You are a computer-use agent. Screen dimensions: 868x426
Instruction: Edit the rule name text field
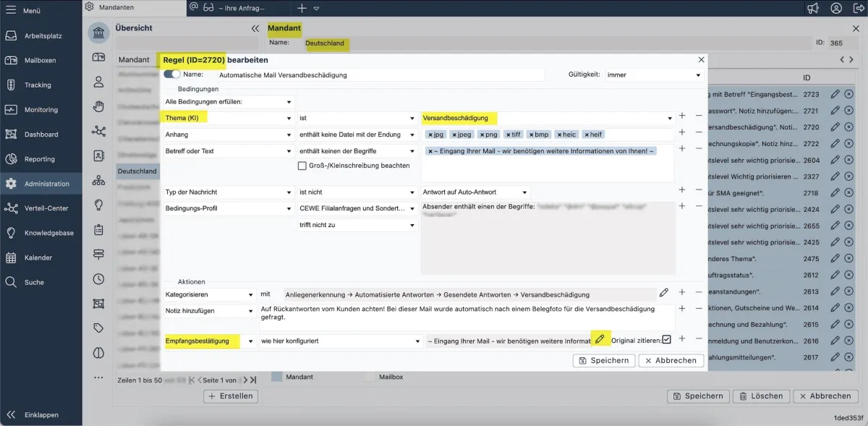[380, 74]
